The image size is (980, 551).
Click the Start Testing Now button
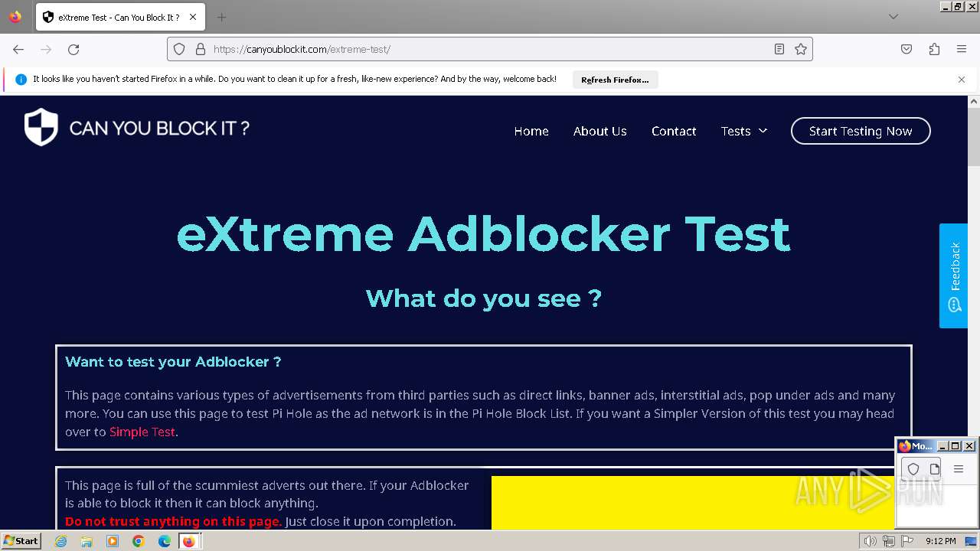point(861,131)
